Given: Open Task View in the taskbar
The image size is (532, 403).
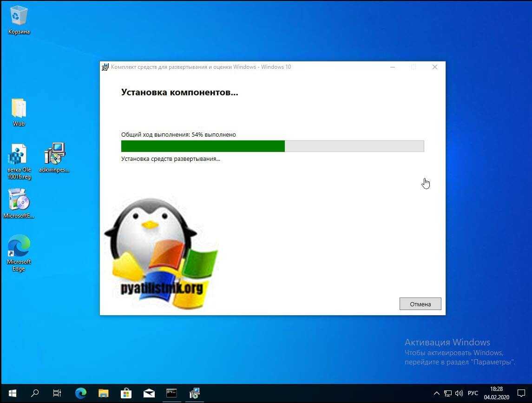Looking at the screenshot, I should pyautogui.click(x=57, y=393).
